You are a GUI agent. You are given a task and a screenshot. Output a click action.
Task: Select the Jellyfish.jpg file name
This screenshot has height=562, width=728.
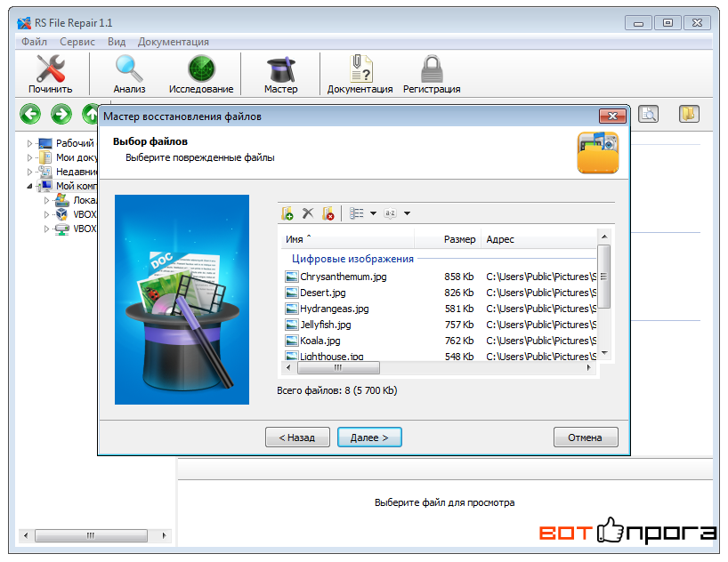coord(326,325)
